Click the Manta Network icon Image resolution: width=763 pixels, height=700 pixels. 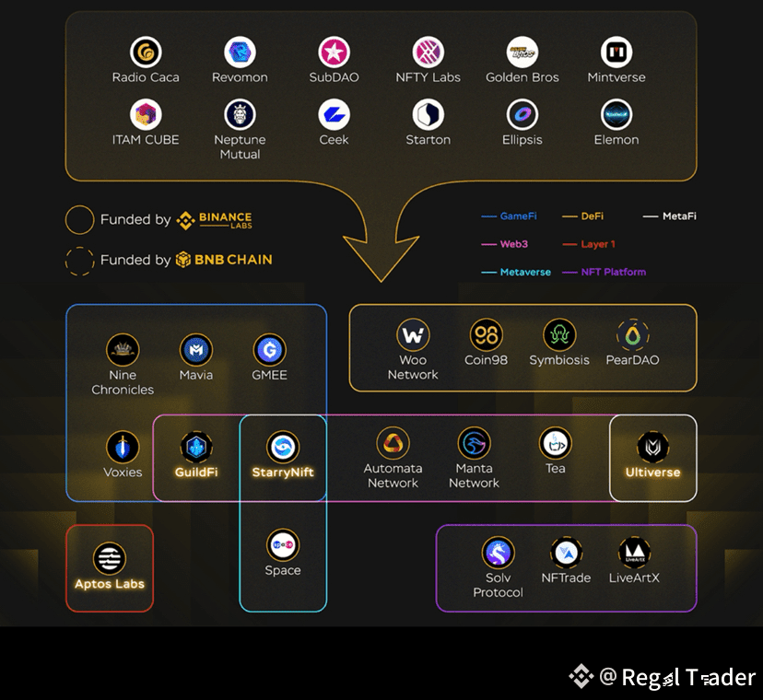474,443
